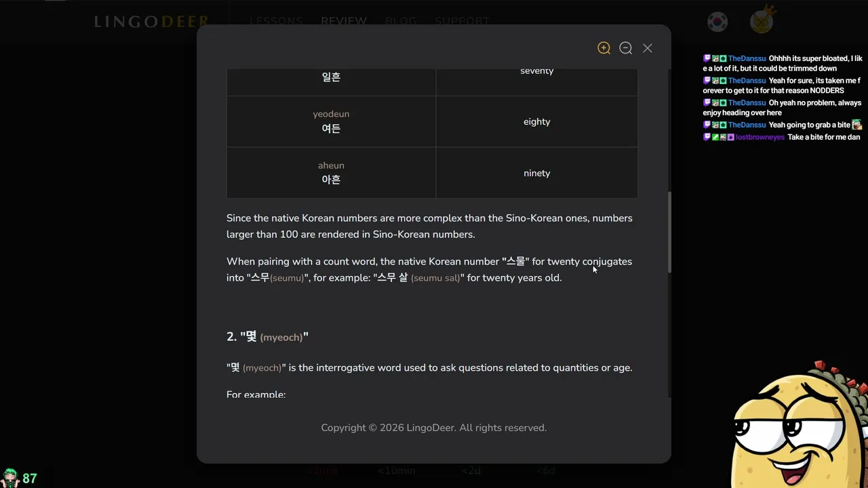Zoom in the lesson notes with the magnifier-plus icon
The height and width of the screenshot is (488, 868).
tap(604, 48)
